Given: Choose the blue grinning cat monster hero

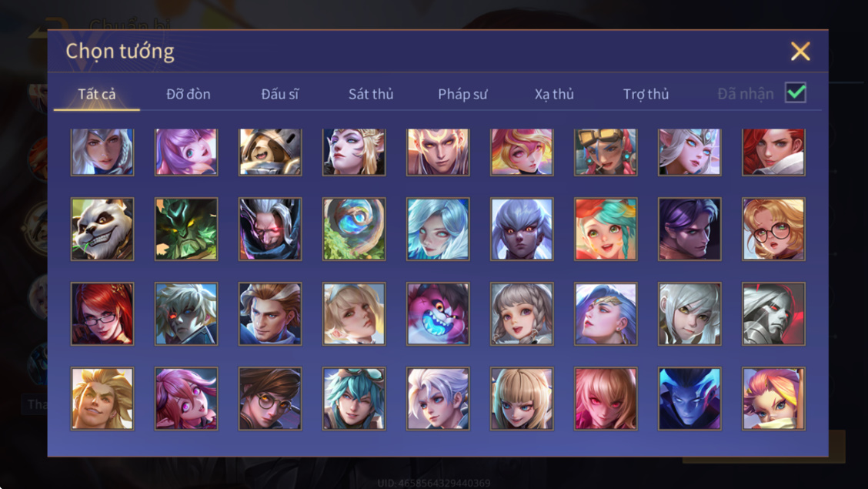Looking at the screenshot, I should [438, 313].
